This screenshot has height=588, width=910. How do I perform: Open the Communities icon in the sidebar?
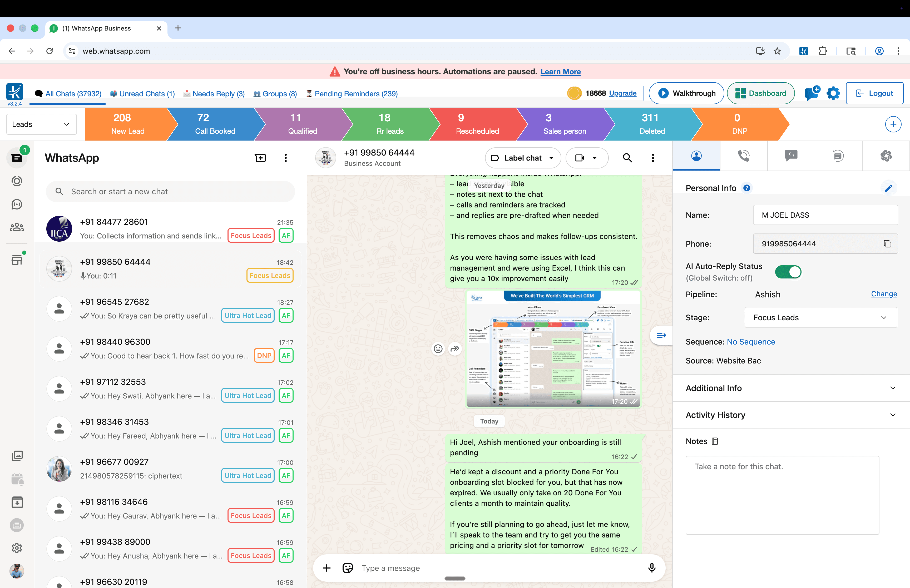click(17, 228)
